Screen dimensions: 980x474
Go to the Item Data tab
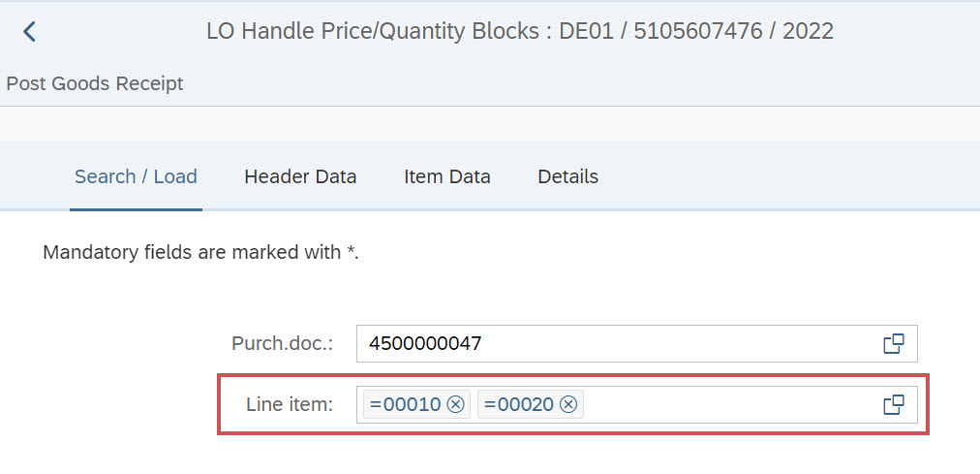[x=446, y=176]
